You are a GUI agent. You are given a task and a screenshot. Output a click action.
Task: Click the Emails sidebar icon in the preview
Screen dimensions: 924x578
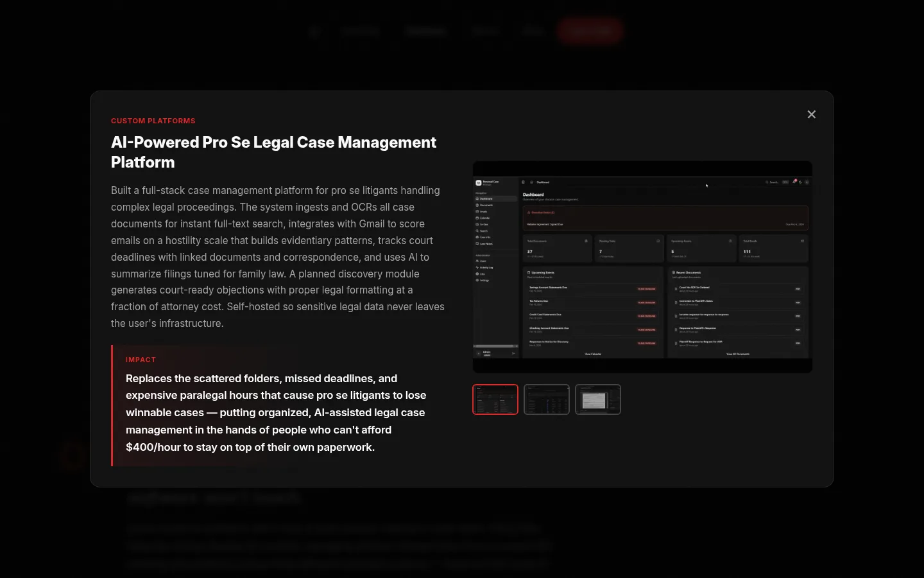[477, 211]
